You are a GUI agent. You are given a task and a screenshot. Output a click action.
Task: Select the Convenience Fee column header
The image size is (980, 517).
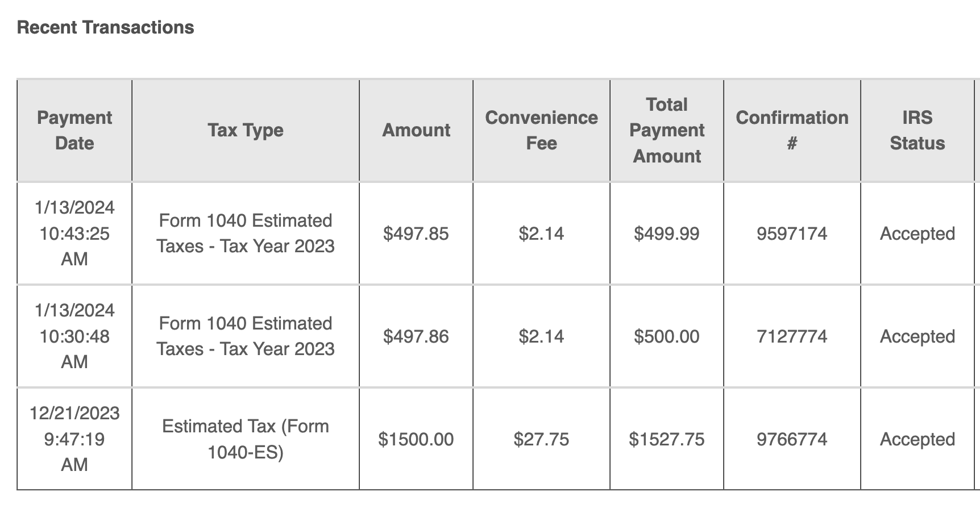tap(541, 131)
